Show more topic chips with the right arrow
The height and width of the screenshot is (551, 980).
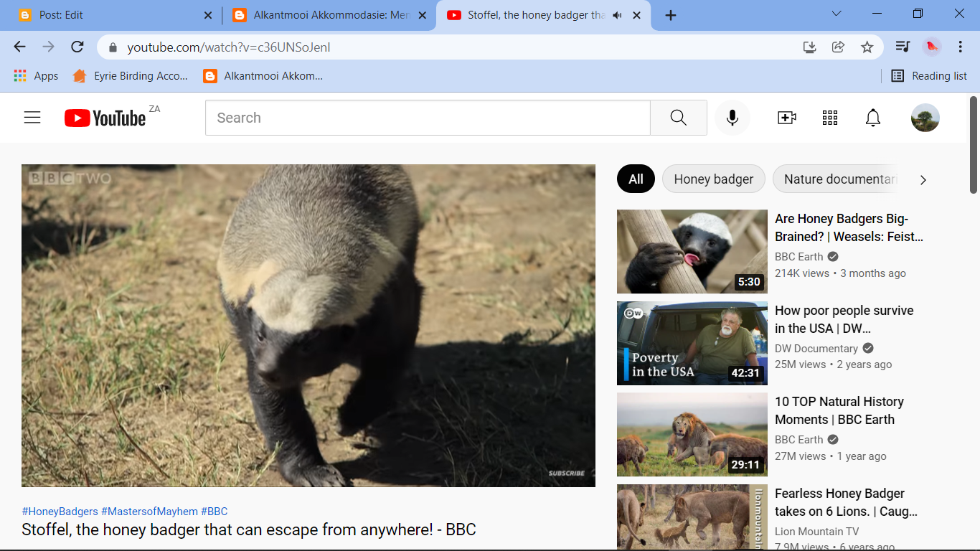pyautogui.click(x=923, y=179)
